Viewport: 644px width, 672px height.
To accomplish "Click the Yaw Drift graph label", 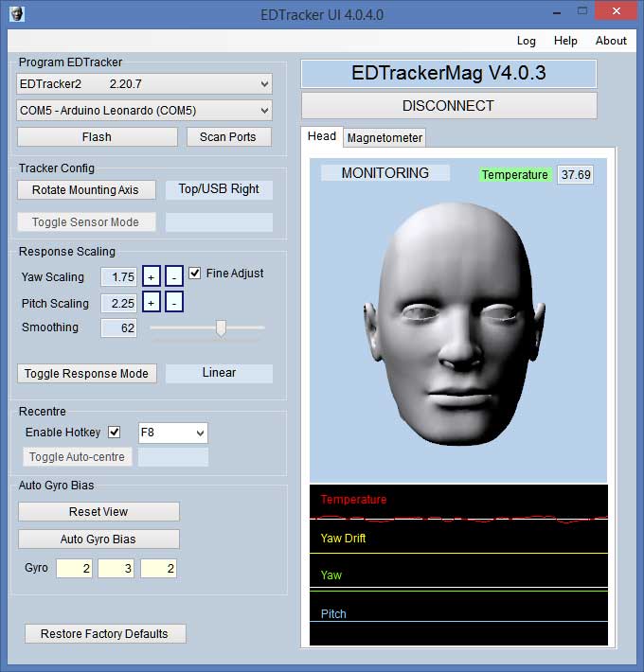I will (x=343, y=539).
